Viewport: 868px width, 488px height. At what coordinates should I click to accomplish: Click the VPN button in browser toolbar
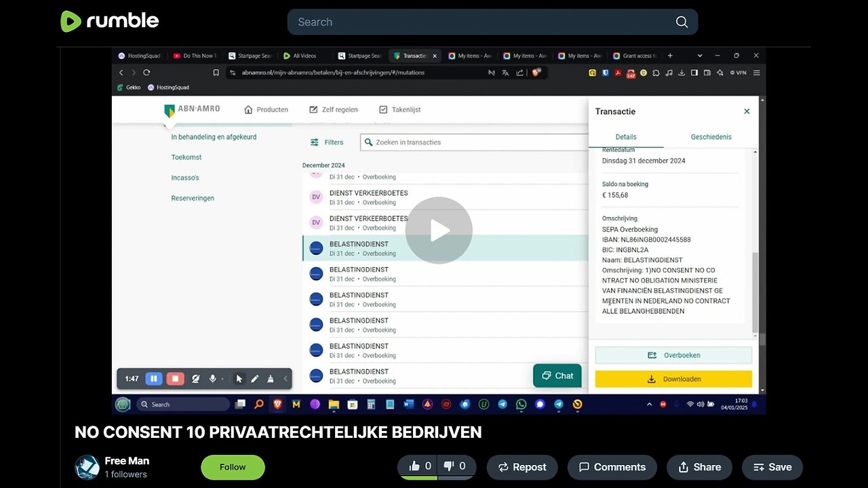click(737, 73)
